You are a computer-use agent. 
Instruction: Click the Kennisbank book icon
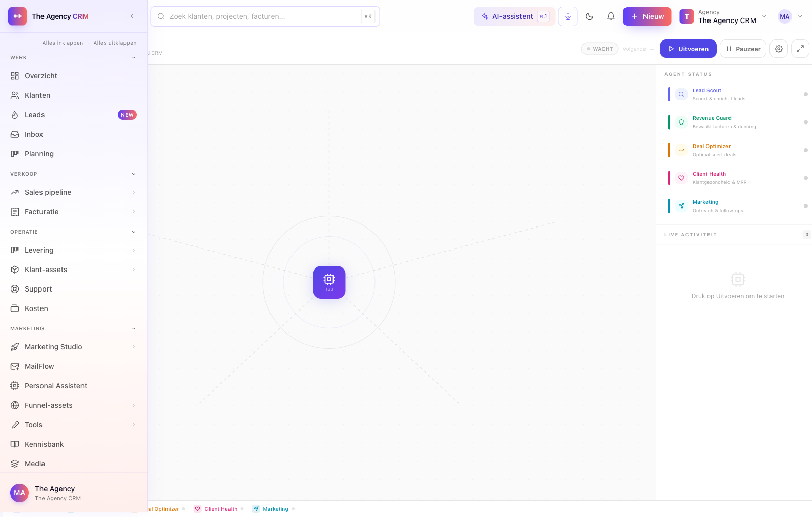click(x=15, y=444)
